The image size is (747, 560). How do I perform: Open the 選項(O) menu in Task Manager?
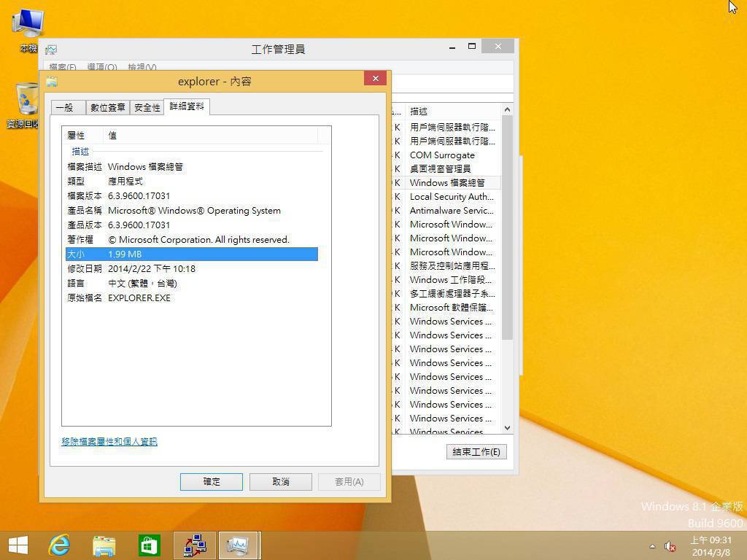point(102,67)
